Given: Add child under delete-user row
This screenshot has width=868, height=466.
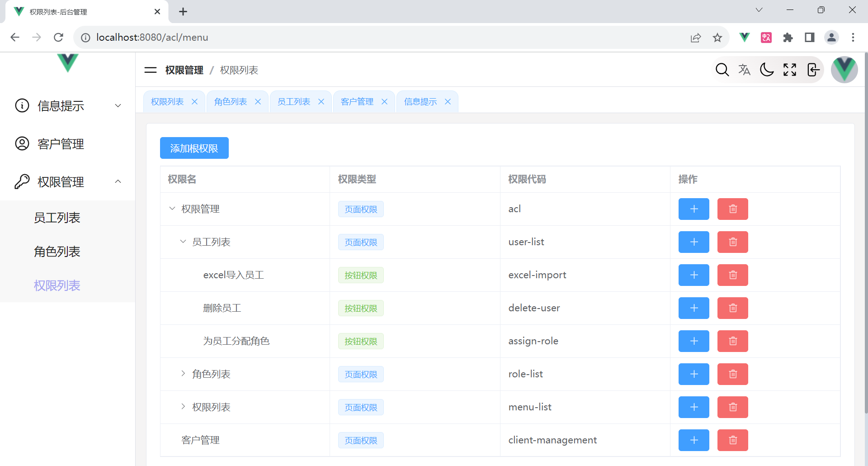Looking at the screenshot, I should pos(694,308).
